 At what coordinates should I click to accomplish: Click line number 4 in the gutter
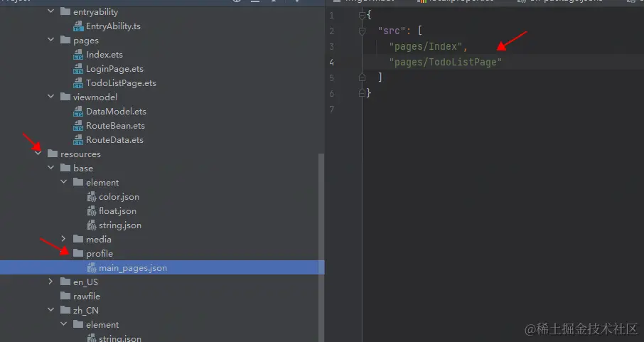331,63
